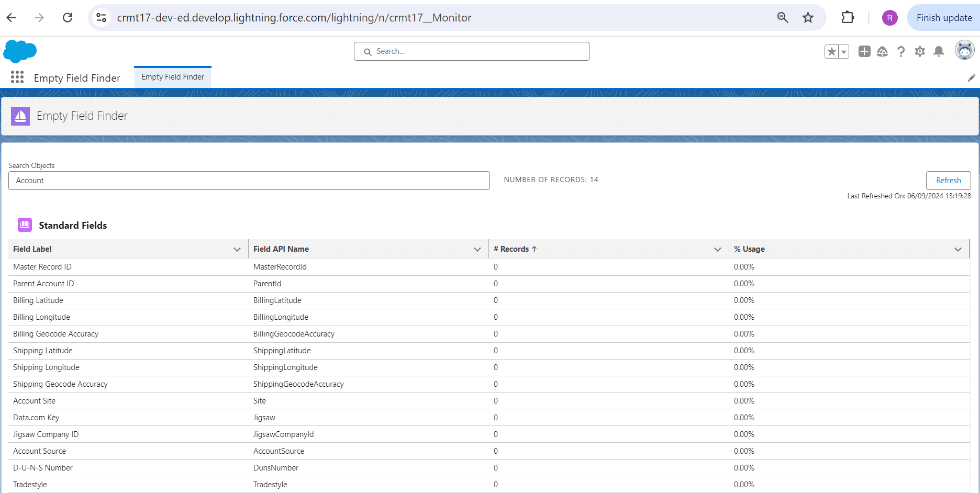Open the Trailhead guidance icon

coord(882,51)
